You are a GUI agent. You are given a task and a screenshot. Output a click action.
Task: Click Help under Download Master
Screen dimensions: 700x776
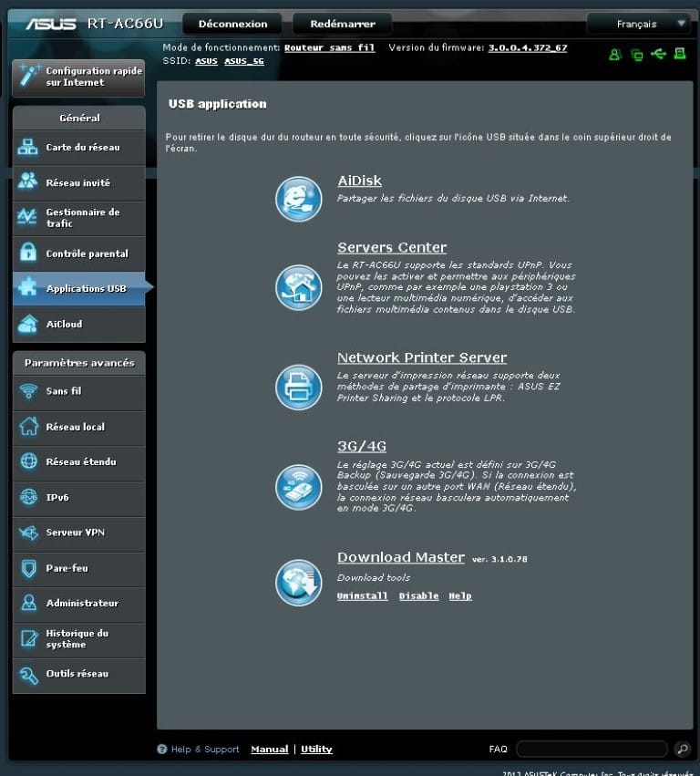(x=460, y=595)
